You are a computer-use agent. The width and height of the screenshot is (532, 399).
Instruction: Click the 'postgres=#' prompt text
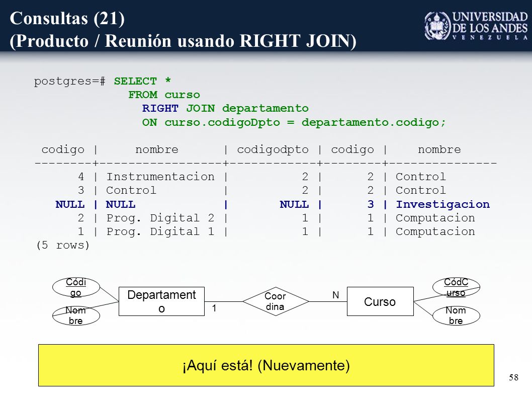click(69, 82)
